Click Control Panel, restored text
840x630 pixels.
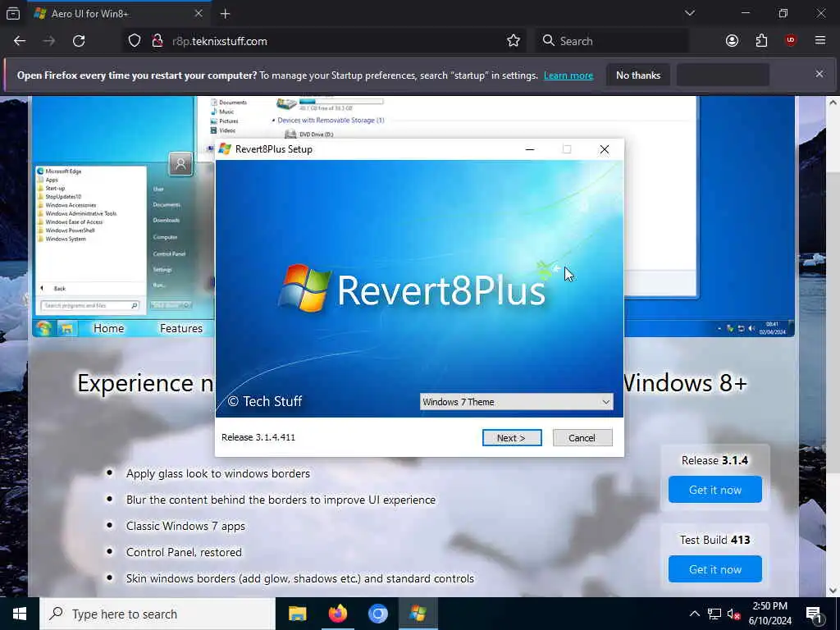click(184, 552)
